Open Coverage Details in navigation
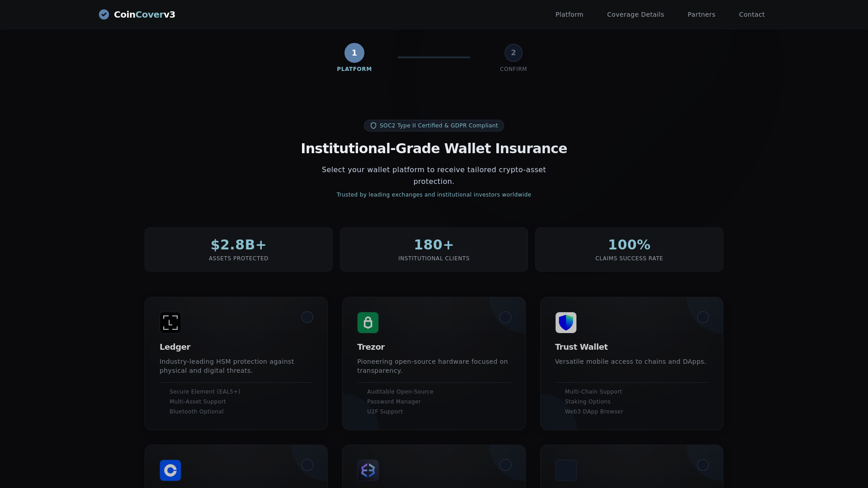This screenshot has width=868, height=488. (635, 14)
